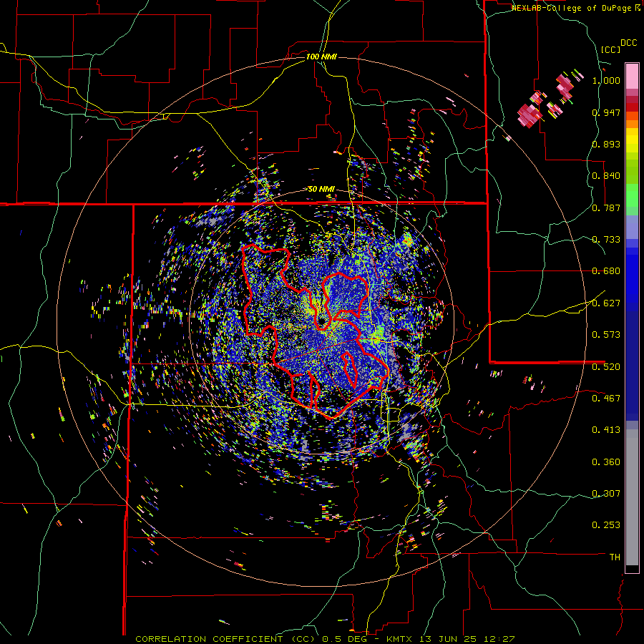Click the black radar site hole at the center of the echoes
This screenshot has height=644, width=644.
[323, 321]
